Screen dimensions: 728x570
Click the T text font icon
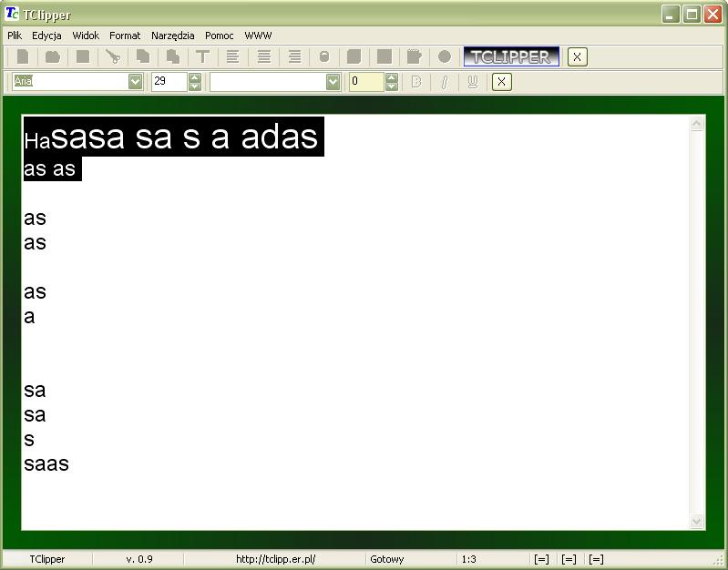[x=203, y=56]
